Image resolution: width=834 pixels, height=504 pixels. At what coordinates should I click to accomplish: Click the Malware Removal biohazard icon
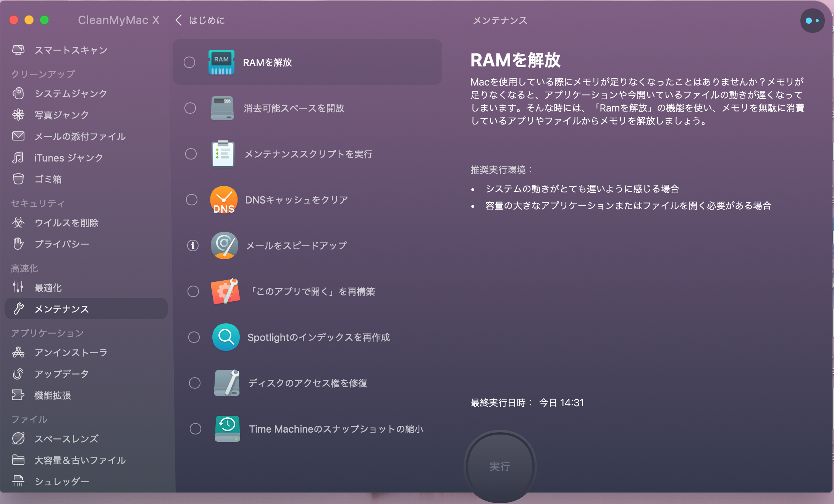(18, 222)
